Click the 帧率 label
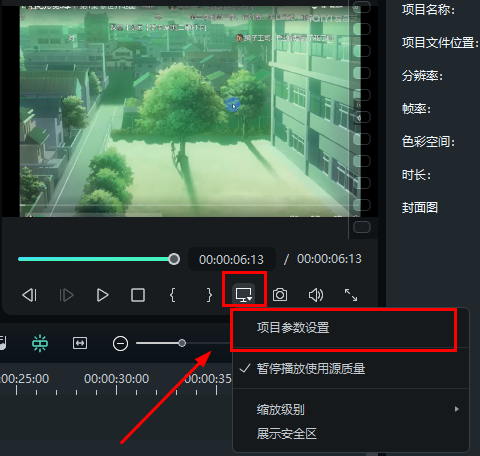480x456 pixels. click(416, 109)
